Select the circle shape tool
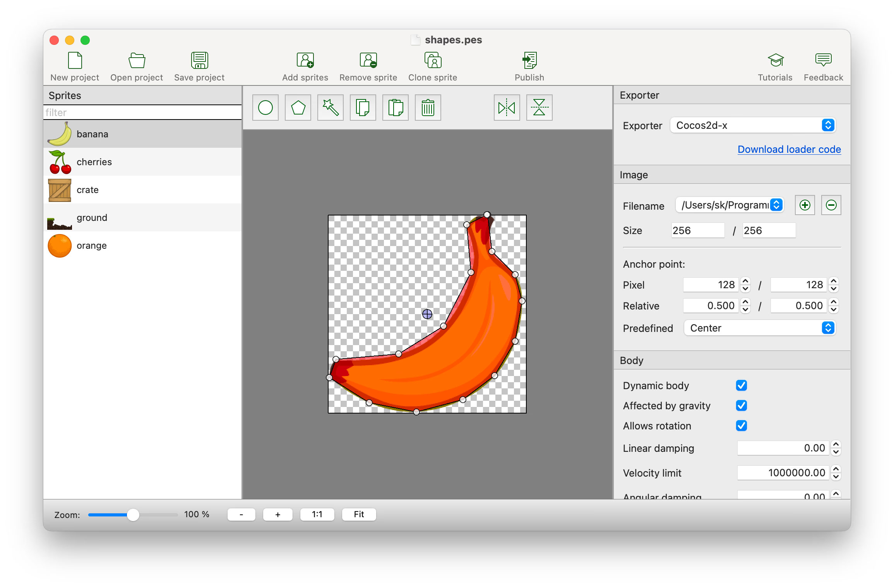This screenshot has width=894, height=588. tap(265, 108)
